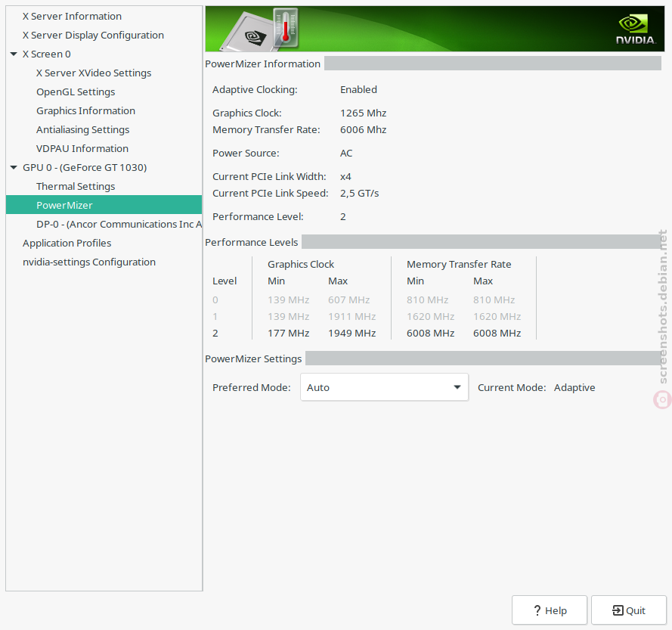Collapse the X Screen 0 tree node

14,54
